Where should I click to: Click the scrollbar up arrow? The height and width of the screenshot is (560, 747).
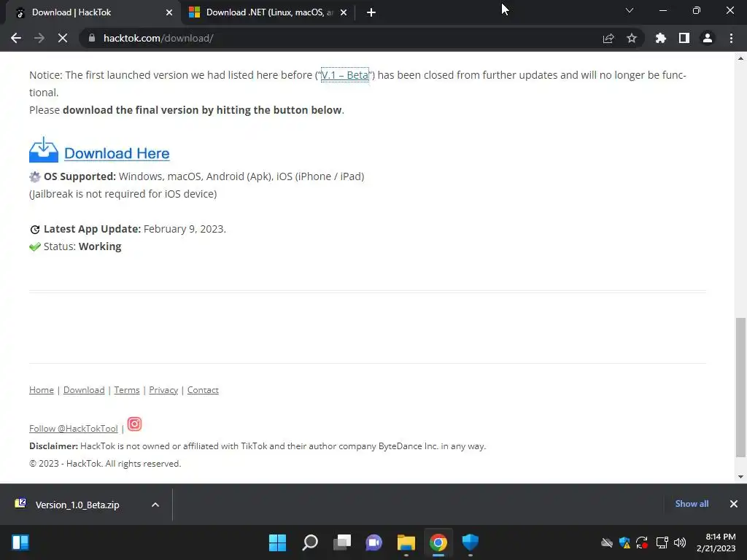740,58
